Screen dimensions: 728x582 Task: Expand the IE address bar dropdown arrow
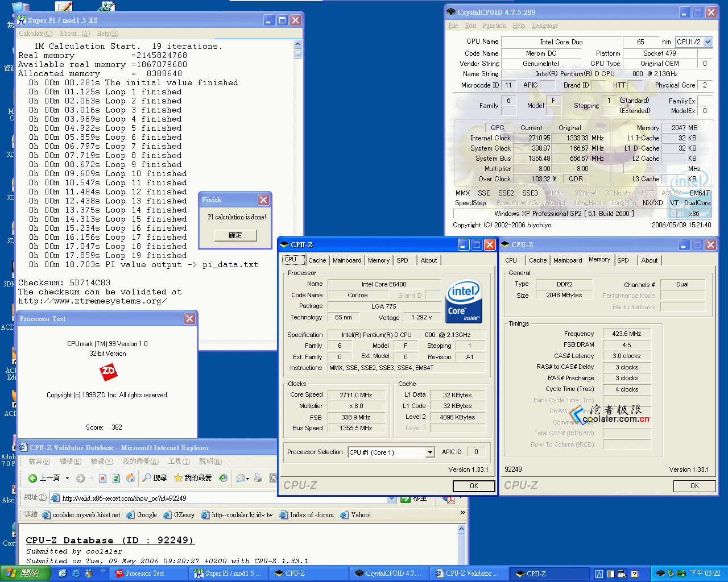tap(391, 498)
